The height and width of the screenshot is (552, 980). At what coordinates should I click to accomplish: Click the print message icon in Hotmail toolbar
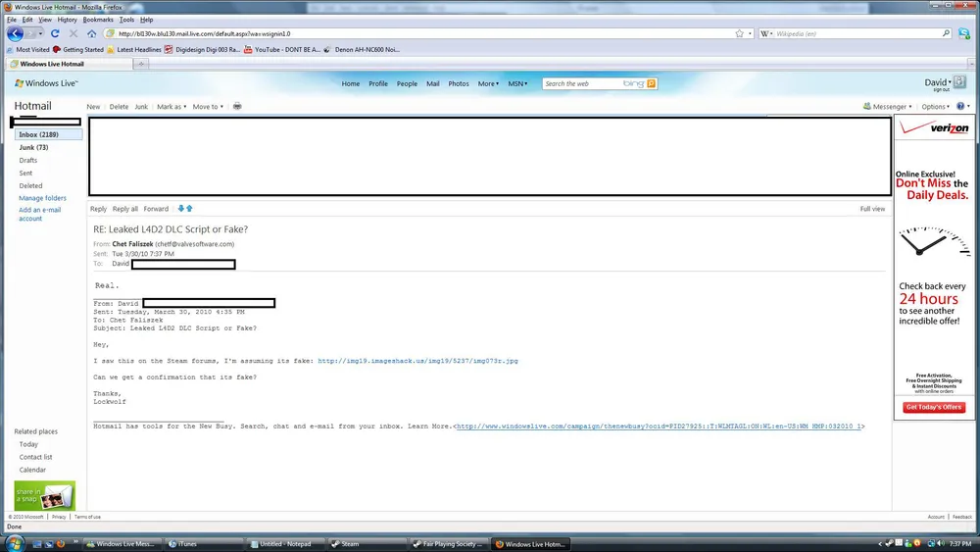point(237,107)
